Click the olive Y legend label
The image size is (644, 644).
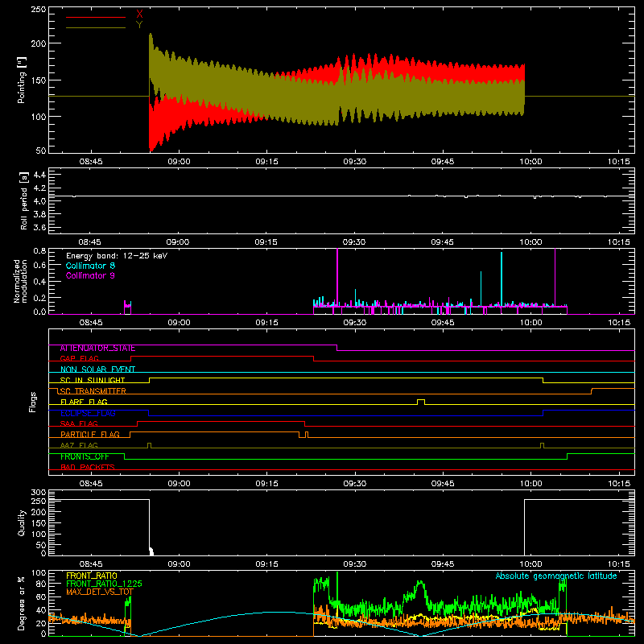point(139,25)
